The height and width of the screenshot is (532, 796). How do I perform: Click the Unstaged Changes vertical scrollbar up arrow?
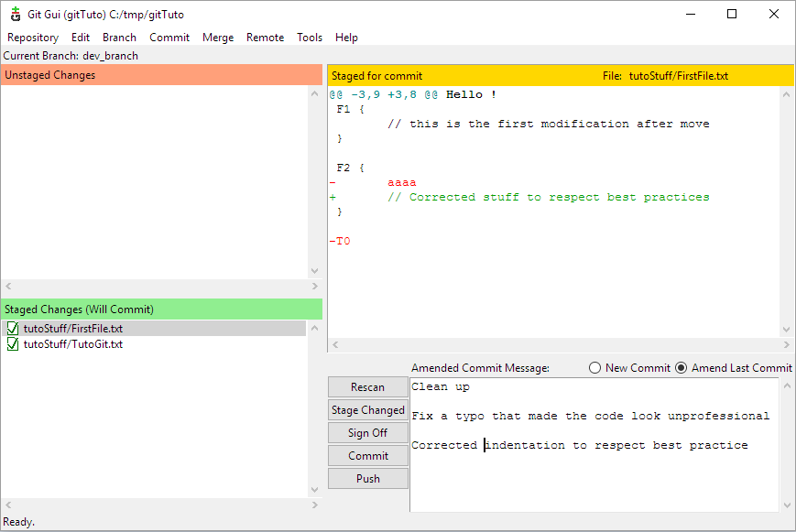pos(315,93)
